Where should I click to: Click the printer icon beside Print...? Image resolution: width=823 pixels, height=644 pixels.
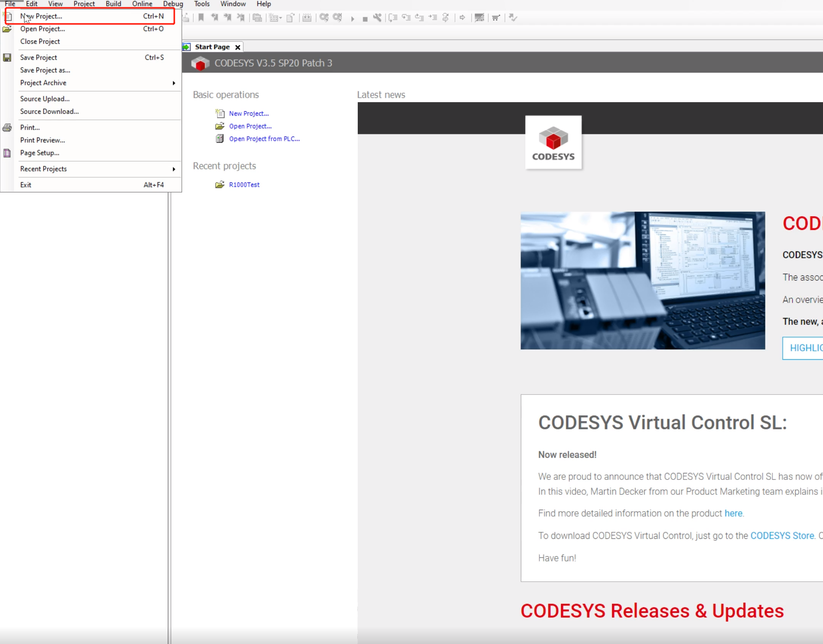7,127
